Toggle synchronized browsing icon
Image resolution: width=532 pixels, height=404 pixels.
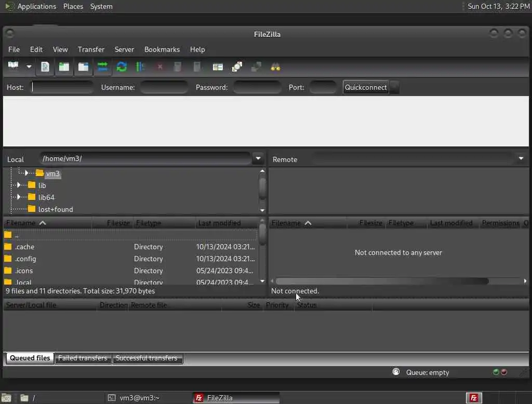click(x=256, y=67)
